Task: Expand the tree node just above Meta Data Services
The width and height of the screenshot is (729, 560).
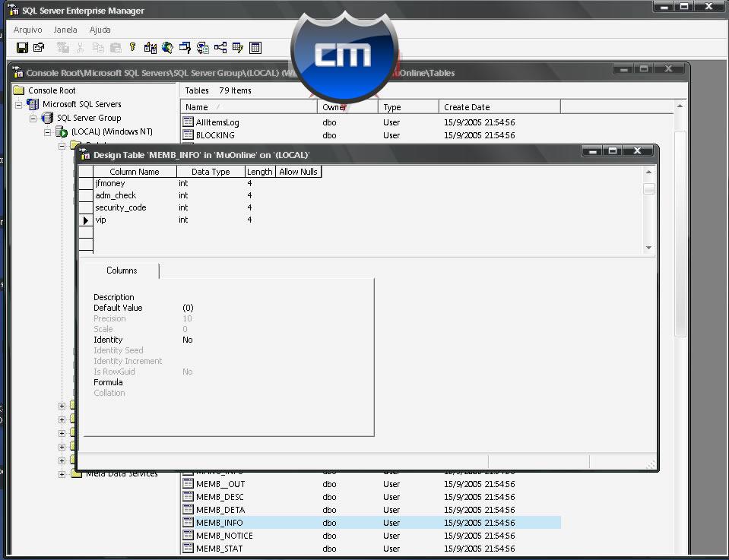Action: point(62,460)
